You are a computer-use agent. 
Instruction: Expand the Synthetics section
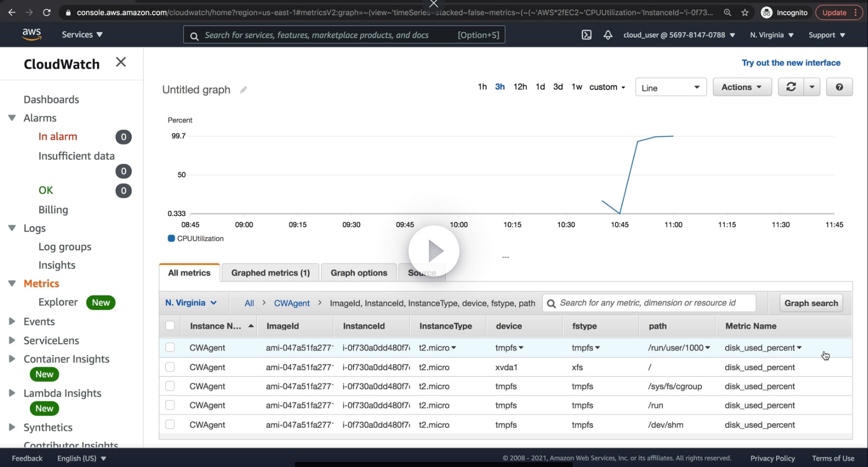tap(12, 427)
